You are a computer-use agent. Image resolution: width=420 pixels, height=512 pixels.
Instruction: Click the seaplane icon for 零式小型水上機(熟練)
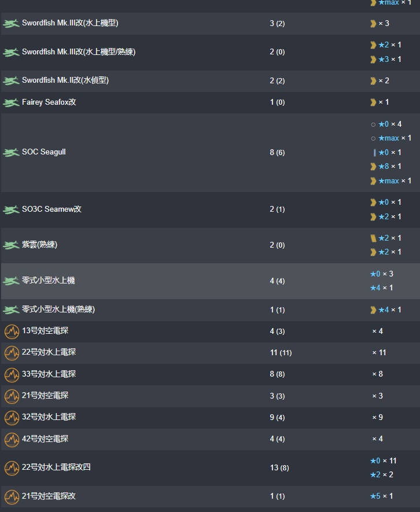pyautogui.click(x=11, y=310)
